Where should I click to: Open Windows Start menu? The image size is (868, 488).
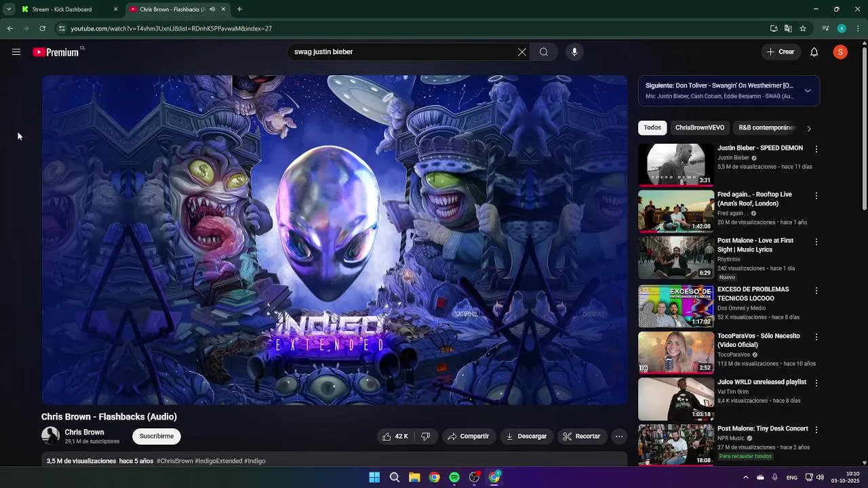pos(374,478)
